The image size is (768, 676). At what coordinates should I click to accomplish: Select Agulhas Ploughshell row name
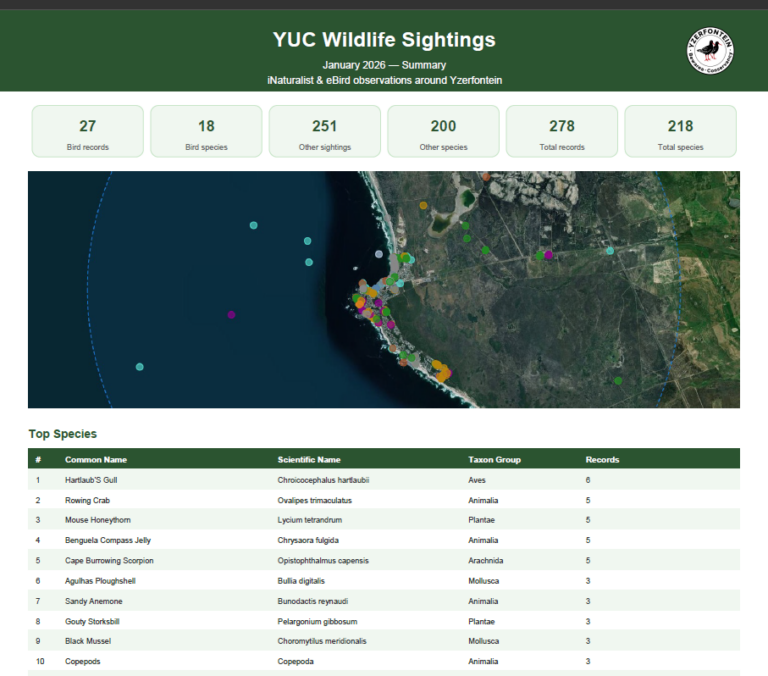click(100, 581)
